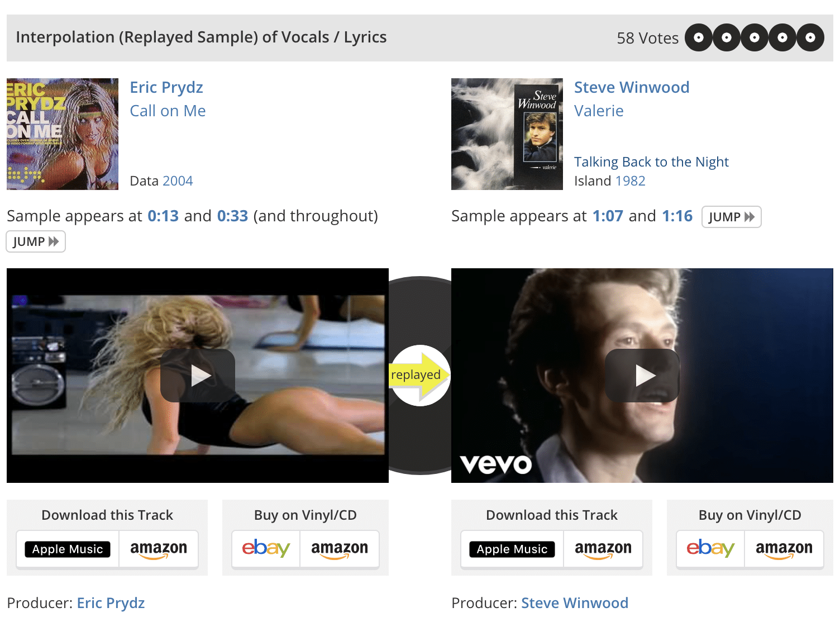
Task: Open the Call on Me album cover
Action: pos(63,134)
